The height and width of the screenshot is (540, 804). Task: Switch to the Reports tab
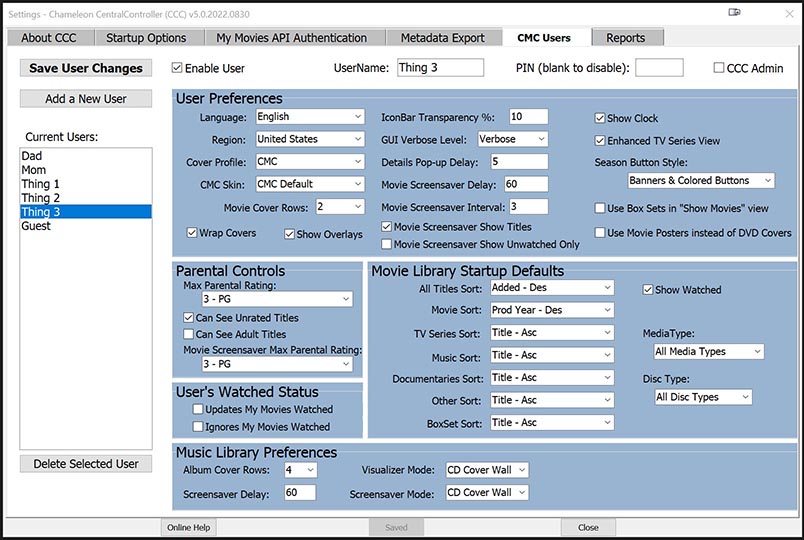626,38
